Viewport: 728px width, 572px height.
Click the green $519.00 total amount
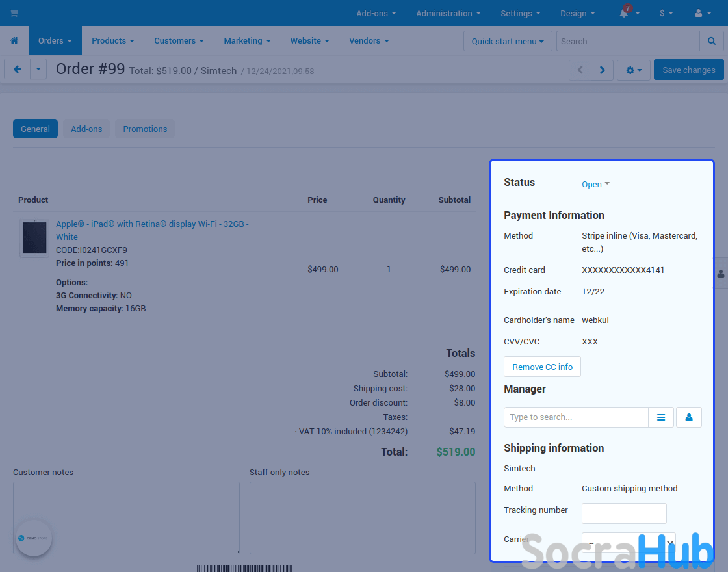coord(456,452)
